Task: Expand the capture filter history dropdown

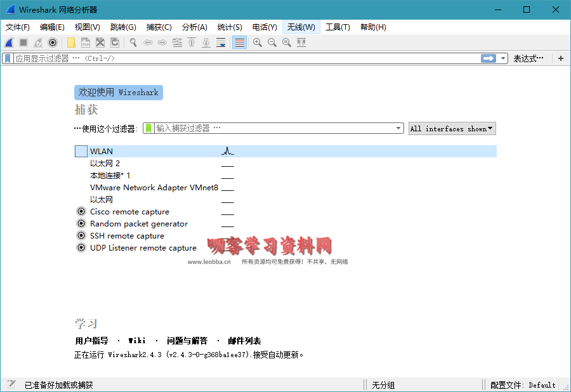Action: pyautogui.click(x=398, y=128)
